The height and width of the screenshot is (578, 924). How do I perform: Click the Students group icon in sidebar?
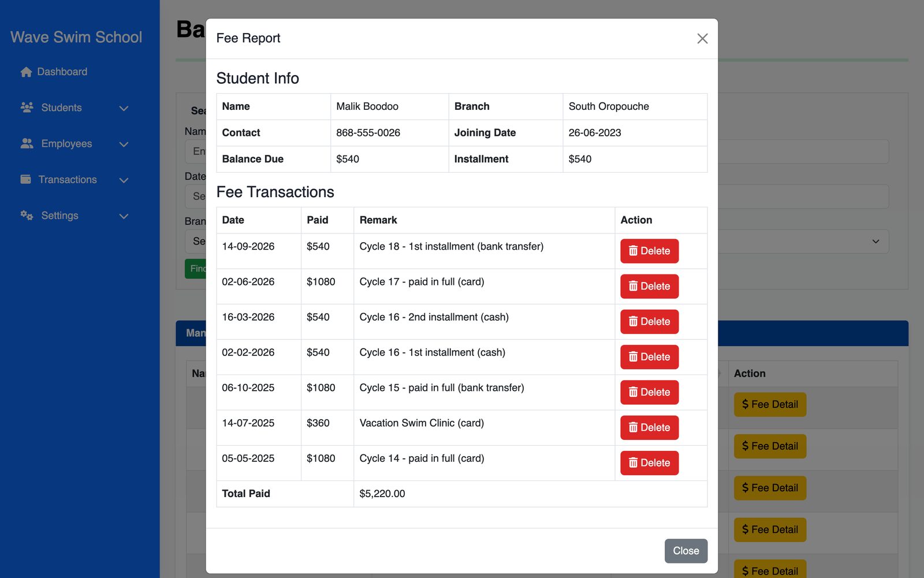click(27, 108)
